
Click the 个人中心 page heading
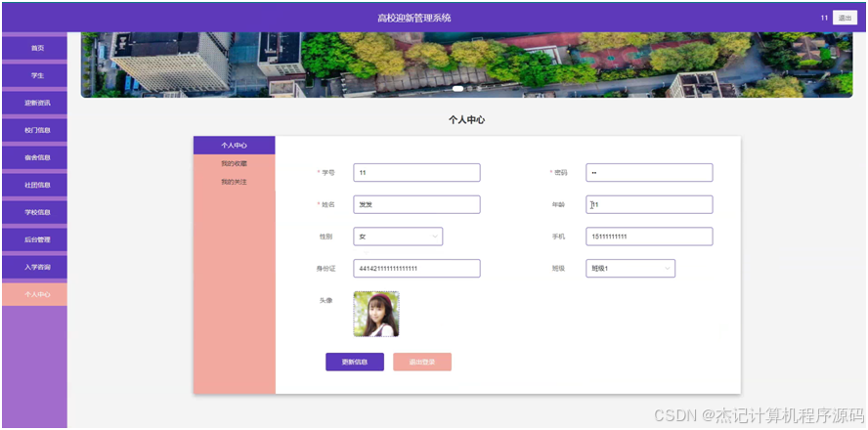point(466,119)
